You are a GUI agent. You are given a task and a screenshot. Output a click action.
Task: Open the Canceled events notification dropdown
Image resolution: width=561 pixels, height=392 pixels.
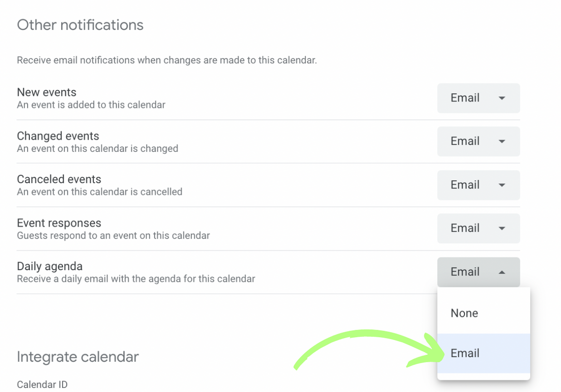tap(478, 185)
